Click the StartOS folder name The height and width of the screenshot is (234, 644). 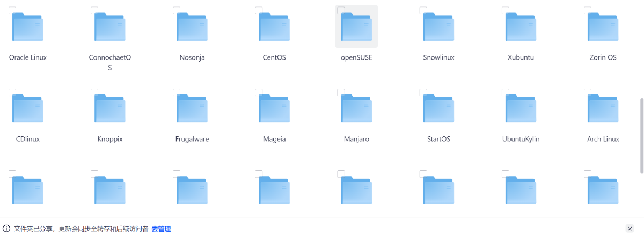pos(438,139)
